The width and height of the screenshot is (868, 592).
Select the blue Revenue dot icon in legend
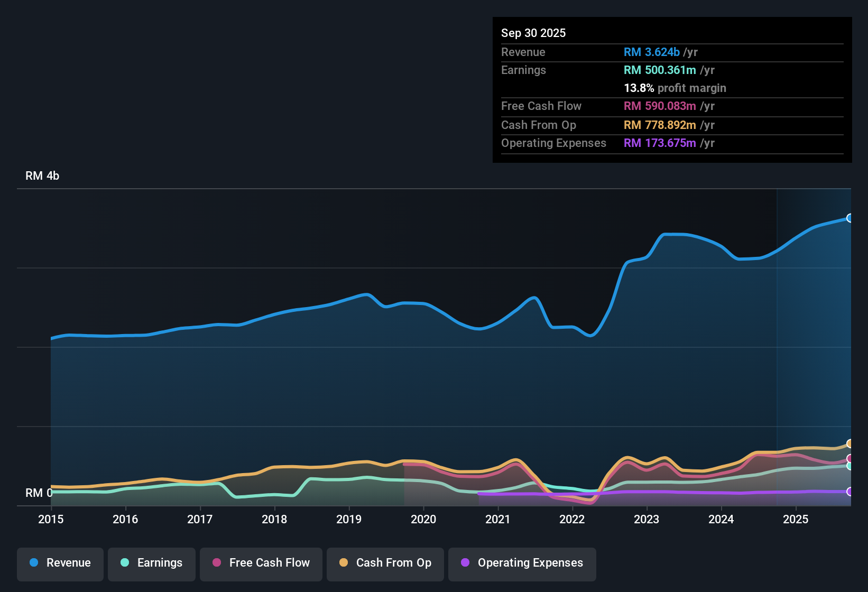(x=34, y=563)
